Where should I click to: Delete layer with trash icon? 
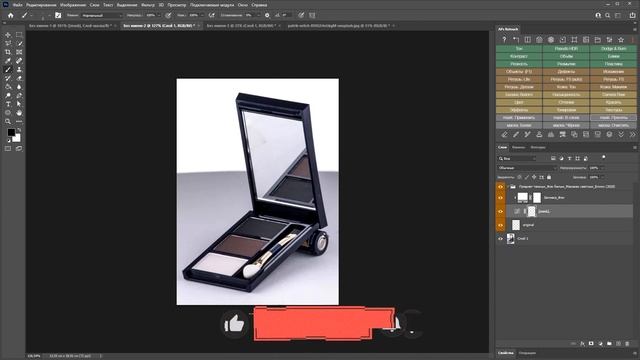point(627,344)
